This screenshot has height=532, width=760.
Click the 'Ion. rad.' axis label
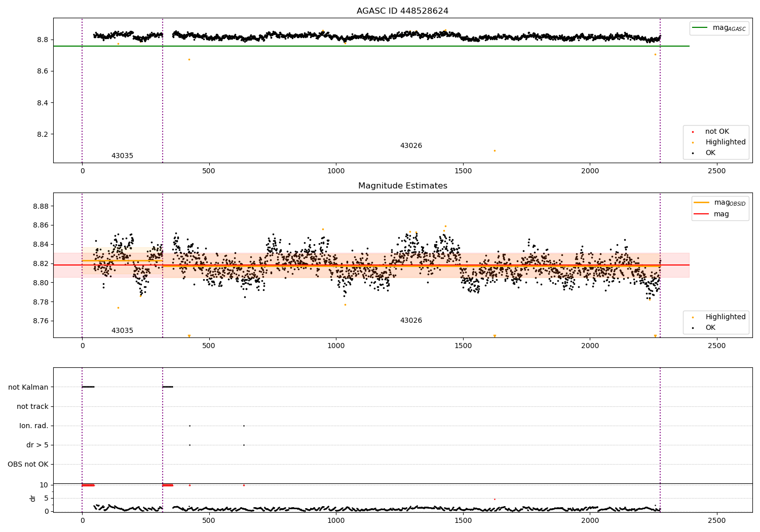point(34,426)
